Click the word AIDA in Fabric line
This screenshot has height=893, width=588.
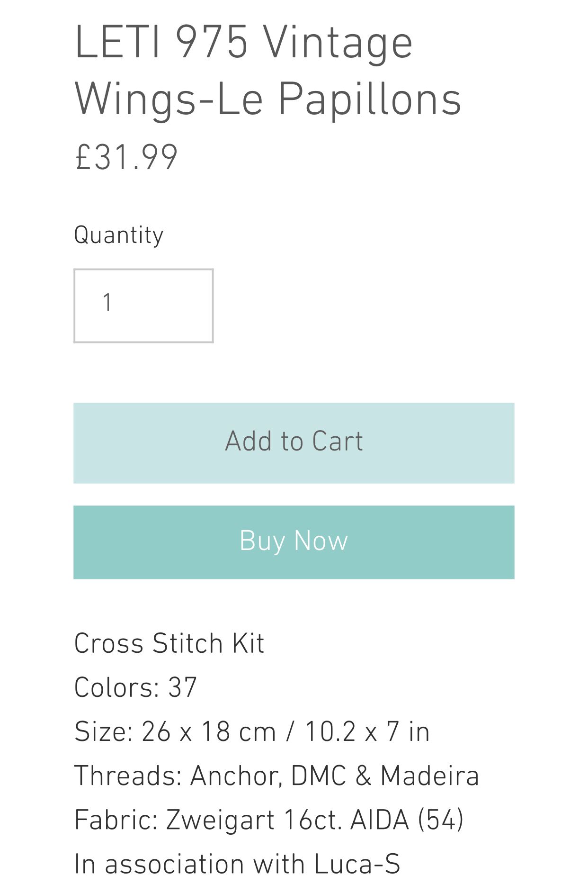379,820
